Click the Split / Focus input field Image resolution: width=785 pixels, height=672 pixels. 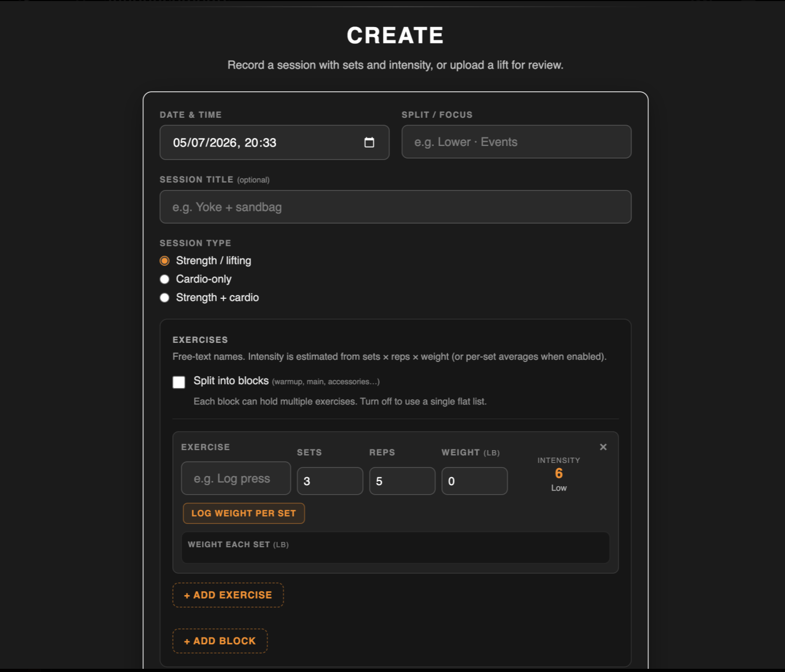click(516, 142)
